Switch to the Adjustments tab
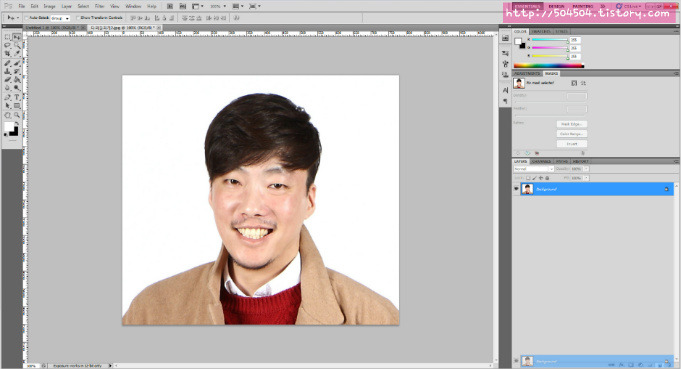Image resolution: width=681 pixels, height=369 pixels. pos(528,74)
